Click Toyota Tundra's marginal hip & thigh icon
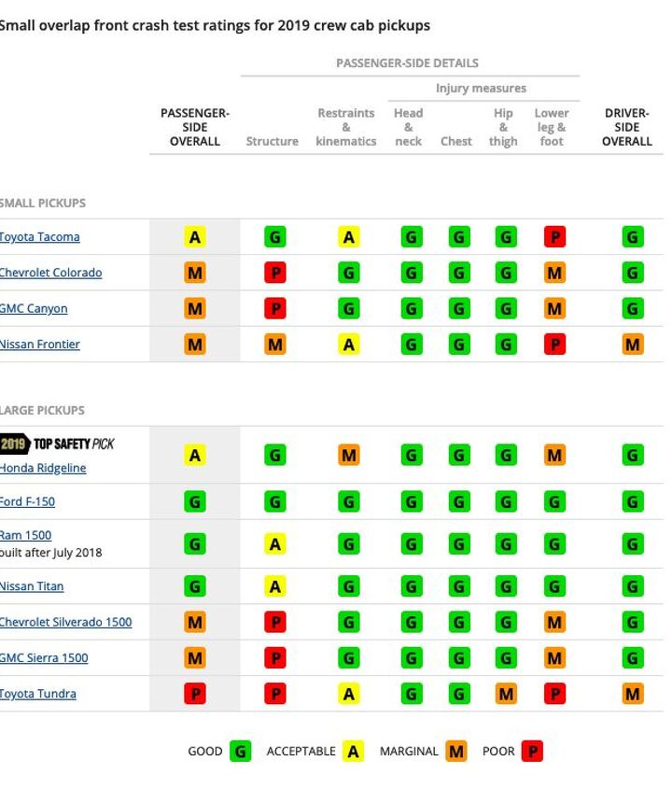672x789 pixels. (506, 694)
